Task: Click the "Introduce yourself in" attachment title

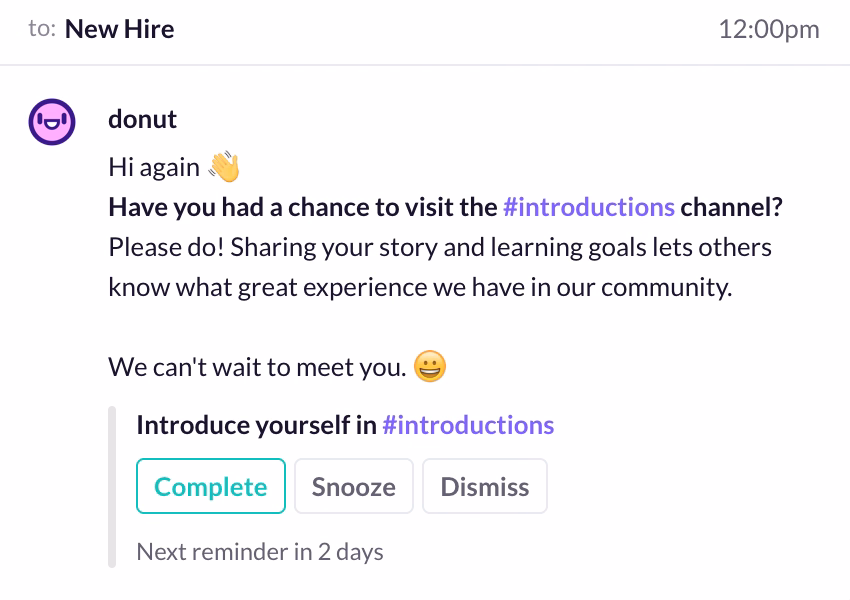Action: [256, 425]
